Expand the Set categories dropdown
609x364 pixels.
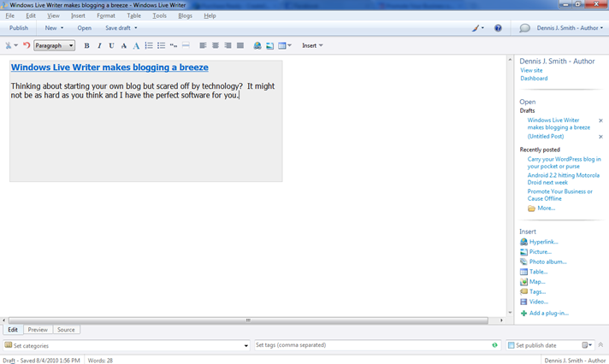pos(246,346)
